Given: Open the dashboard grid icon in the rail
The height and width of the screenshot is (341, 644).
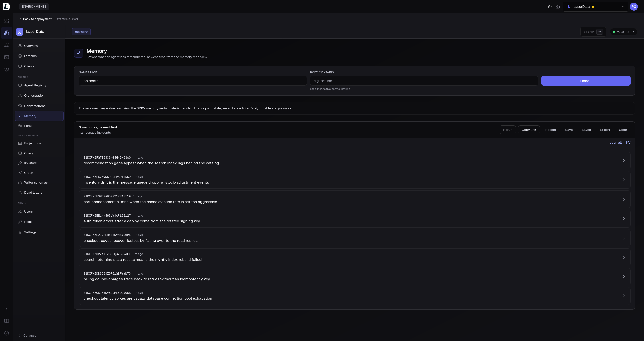Looking at the screenshot, I should [7, 21].
